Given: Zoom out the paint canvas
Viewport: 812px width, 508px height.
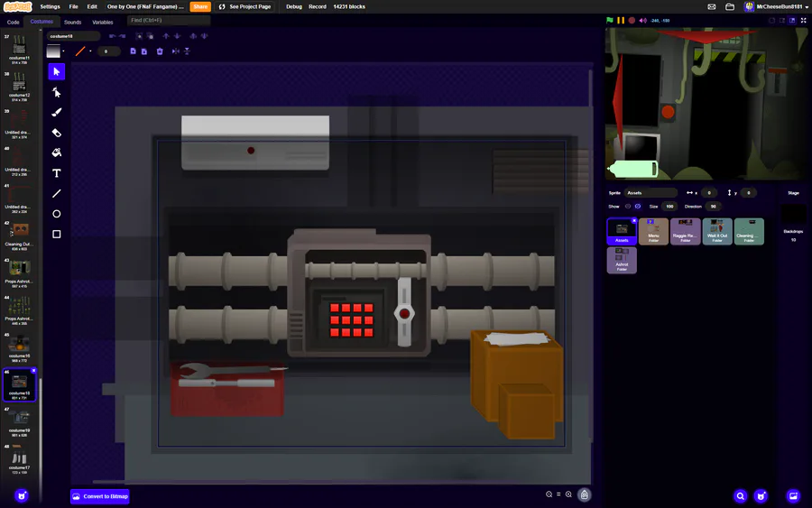Looking at the screenshot, I should tap(549, 494).
